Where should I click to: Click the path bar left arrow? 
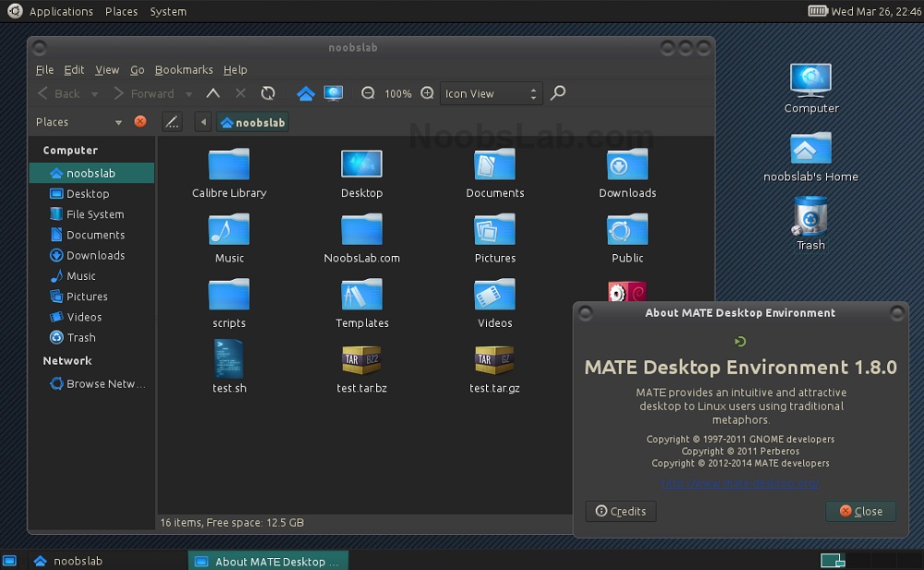coord(203,122)
